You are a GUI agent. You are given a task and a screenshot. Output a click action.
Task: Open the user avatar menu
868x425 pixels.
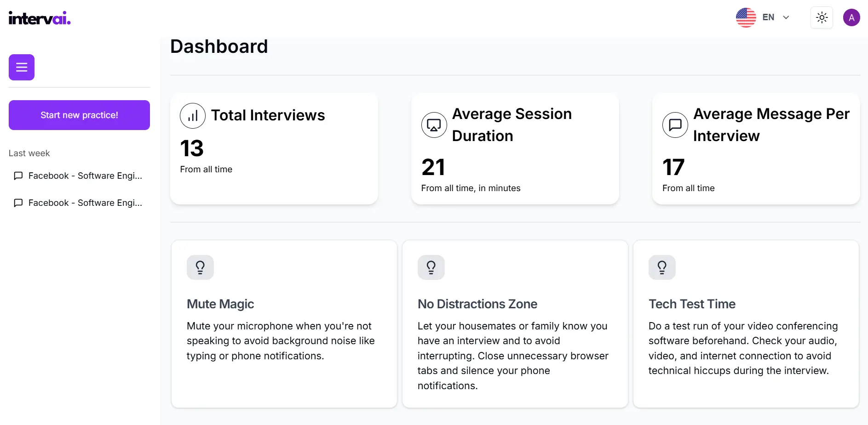click(x=851, y=17)
